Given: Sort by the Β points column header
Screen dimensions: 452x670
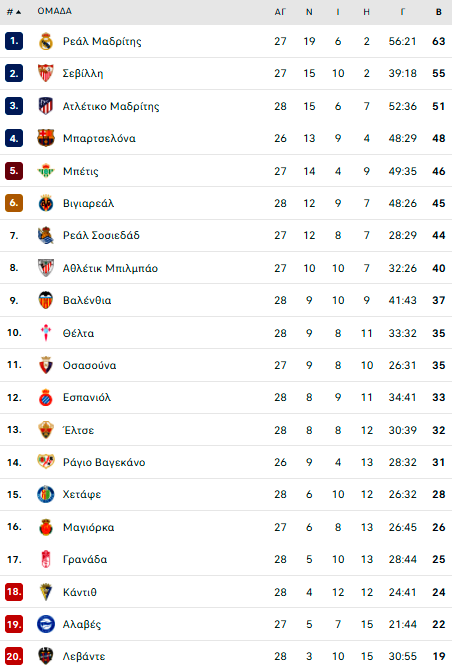Looking at the screenshot, I should point(439,12).
